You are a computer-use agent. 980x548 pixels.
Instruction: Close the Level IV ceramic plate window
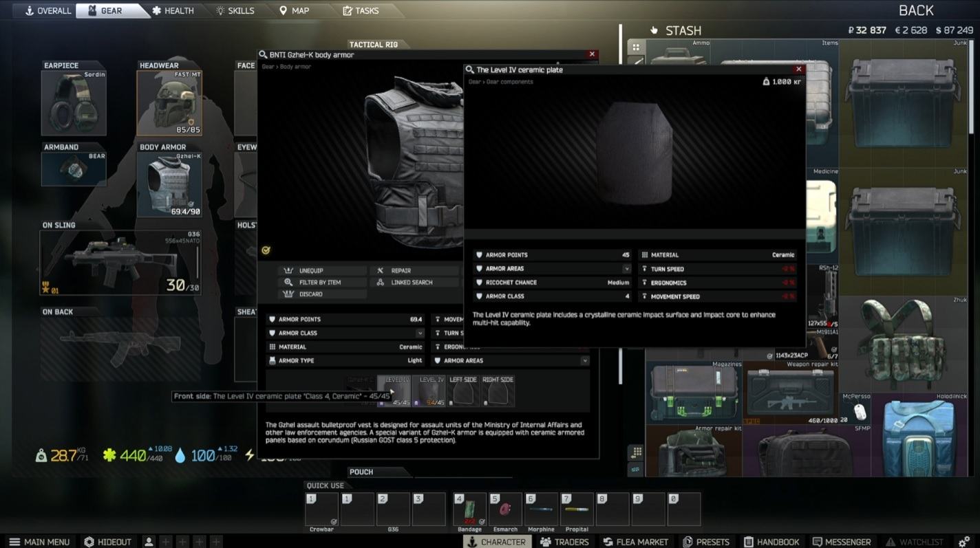pyautogui.click(x=799, y=69)
